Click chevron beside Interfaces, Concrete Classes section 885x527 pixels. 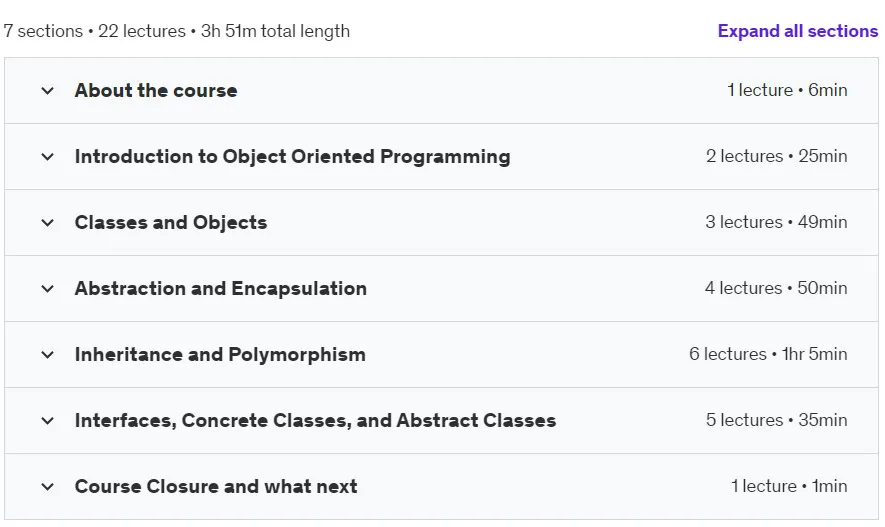tap(47, 420)
